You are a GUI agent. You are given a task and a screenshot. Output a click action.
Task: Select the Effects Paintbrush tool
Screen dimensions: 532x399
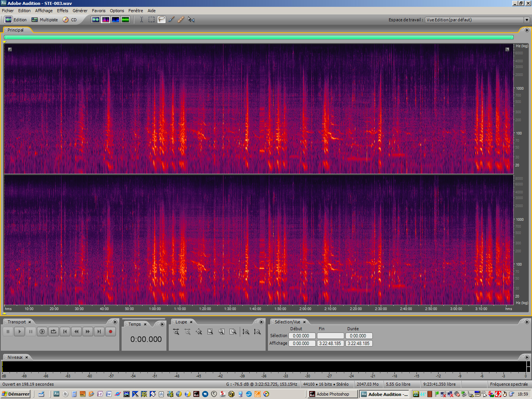tap(171, 19)
